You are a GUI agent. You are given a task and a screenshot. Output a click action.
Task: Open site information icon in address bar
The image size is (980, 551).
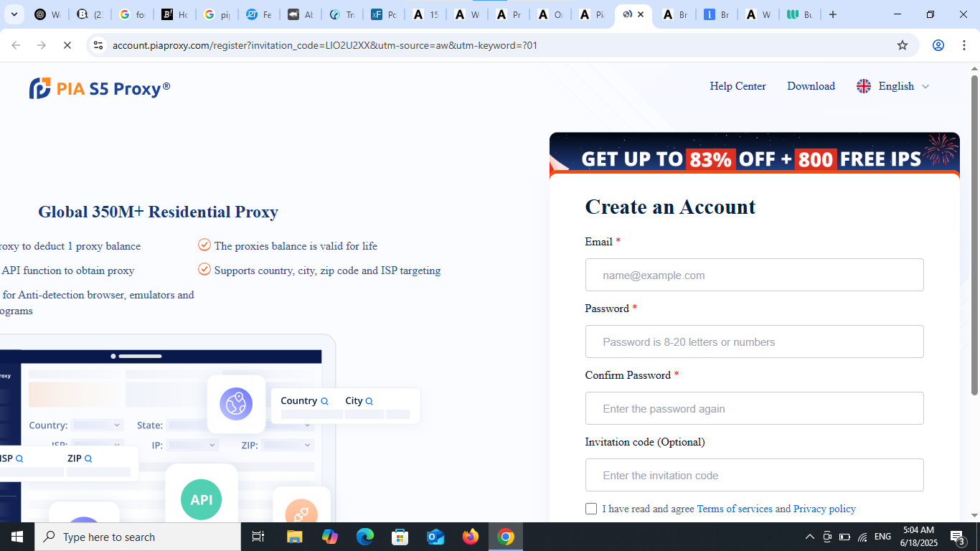coord(99,45)
